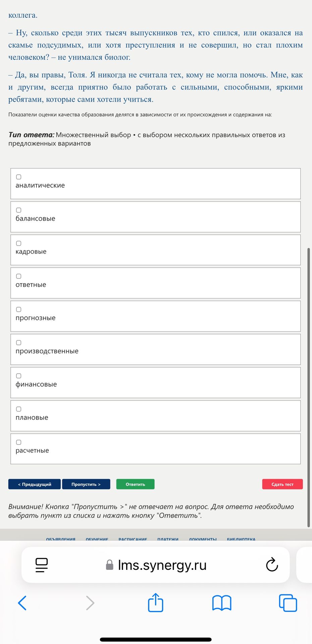Open the Safari share sheet icon
Viewport: 312px width, 644px height.
click(x=156, y=602)
